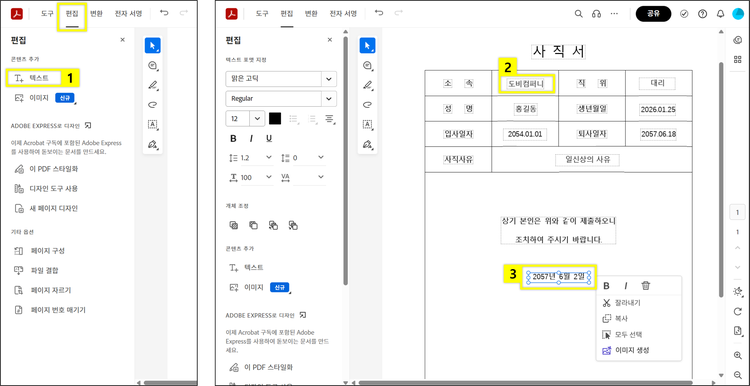Open the notifications bell
750x386 pixels.
(720, 14)
